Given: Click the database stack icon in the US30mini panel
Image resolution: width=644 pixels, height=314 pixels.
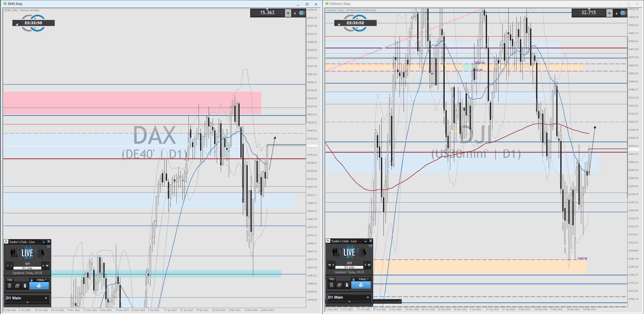Looking at the screenshot, I should point(347,285).
